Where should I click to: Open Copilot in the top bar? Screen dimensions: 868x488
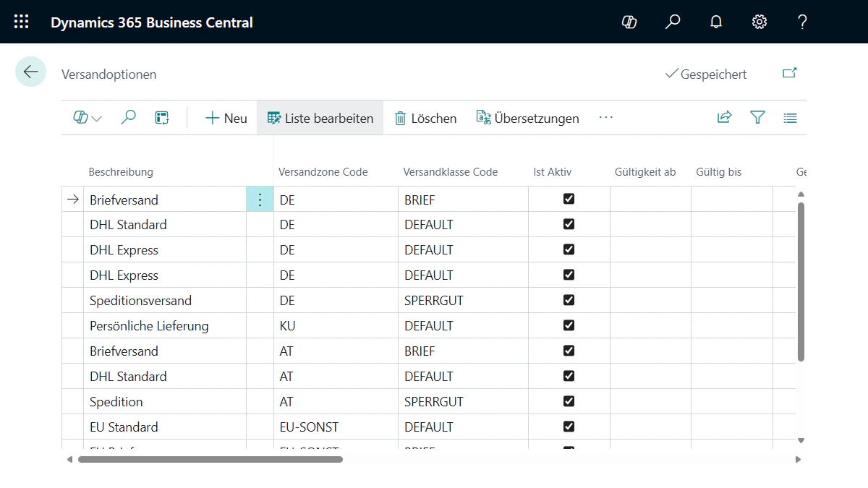(x=629, y=22)
